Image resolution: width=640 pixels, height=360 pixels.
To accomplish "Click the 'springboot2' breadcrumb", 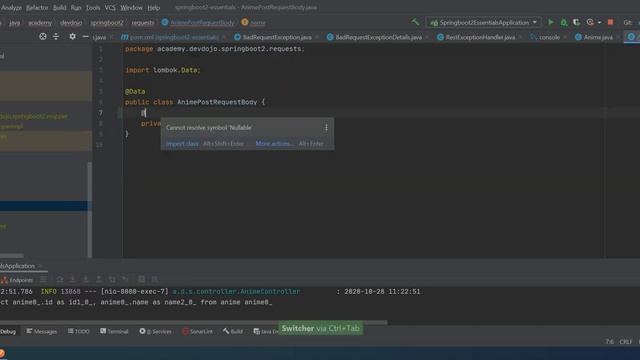I will coord(107,23).
